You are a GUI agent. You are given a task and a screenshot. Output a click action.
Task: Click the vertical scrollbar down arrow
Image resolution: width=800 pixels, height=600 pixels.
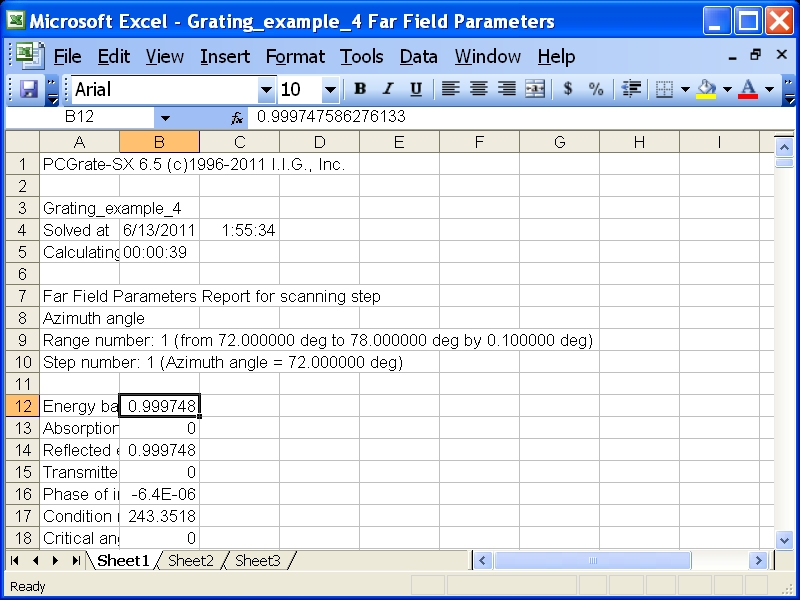[x=784, y=539]
